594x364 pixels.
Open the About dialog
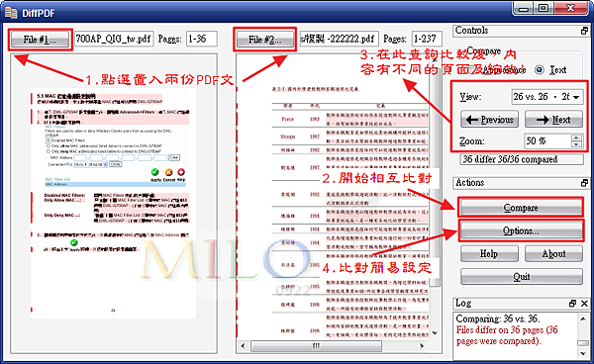[x=553, y=253]
